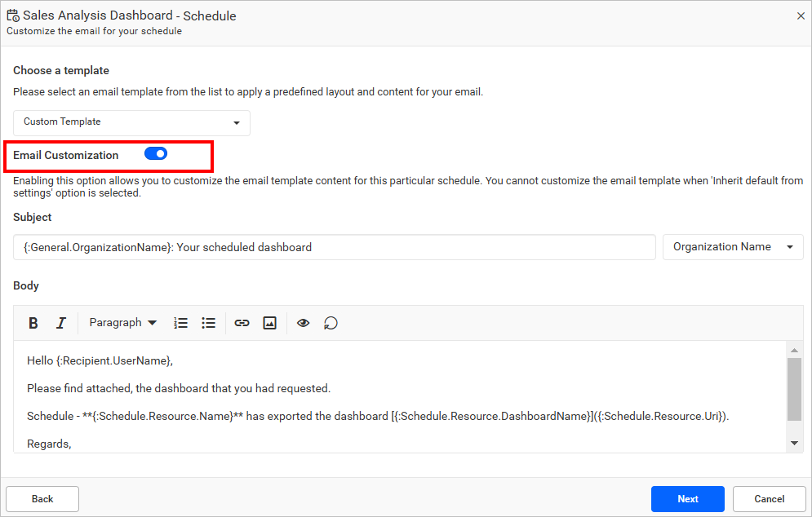
Task: Click the Back button
Action: 42,498
